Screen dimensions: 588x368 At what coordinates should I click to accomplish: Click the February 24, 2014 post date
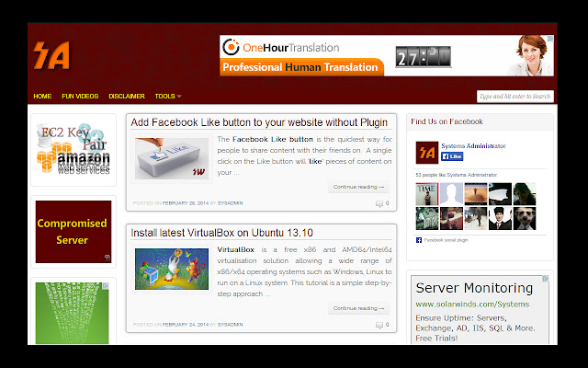click(x=186, y=325)
